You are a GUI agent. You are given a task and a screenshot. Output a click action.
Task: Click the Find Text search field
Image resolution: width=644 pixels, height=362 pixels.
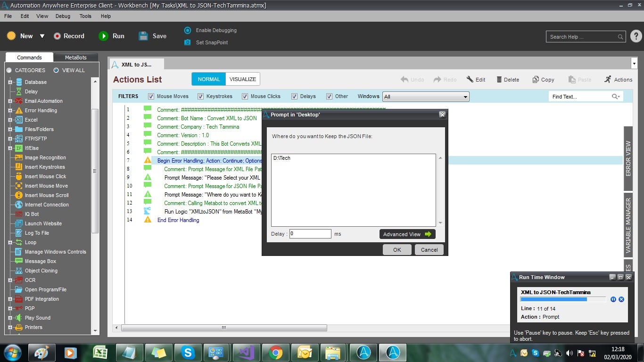click(586, 97)
